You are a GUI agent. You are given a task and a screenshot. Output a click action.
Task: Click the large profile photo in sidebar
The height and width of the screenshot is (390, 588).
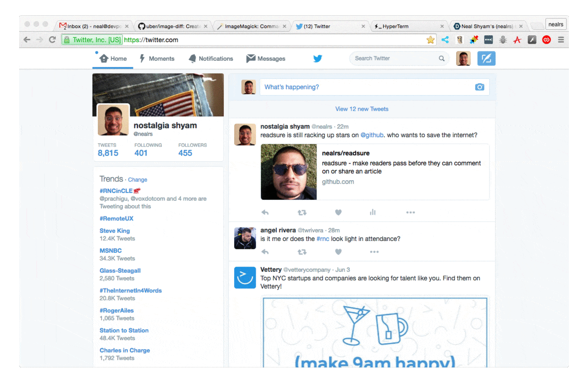click(113, 120)
